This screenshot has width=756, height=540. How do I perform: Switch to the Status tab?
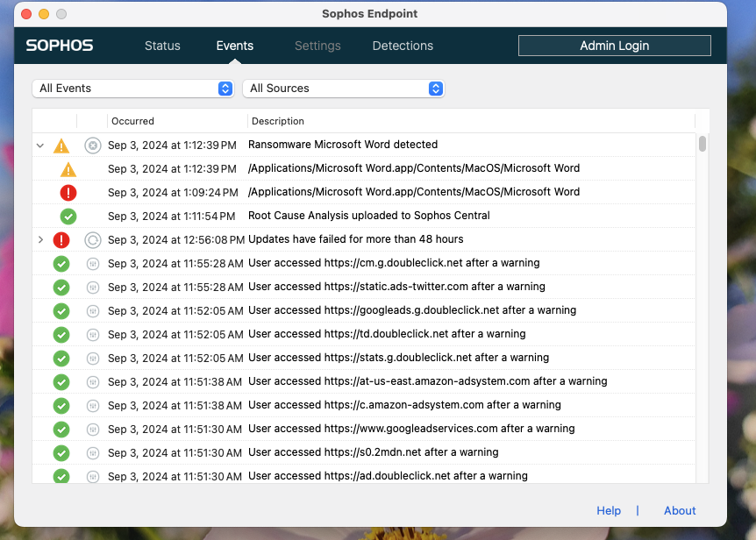(162, 46)
